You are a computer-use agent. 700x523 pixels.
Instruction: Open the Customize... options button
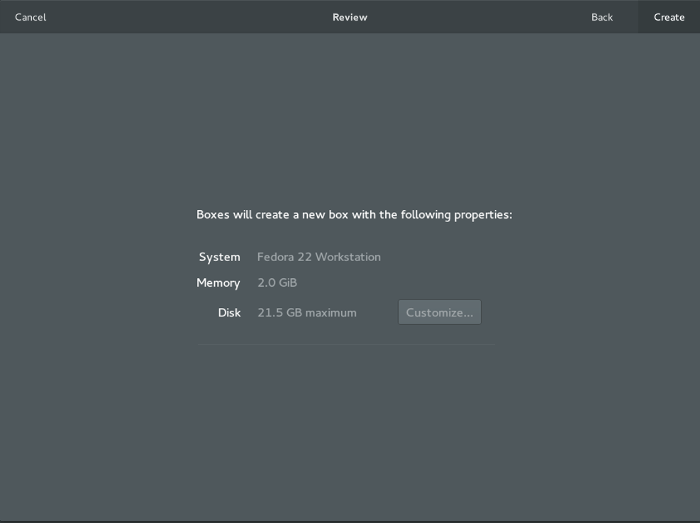(440, 312)
